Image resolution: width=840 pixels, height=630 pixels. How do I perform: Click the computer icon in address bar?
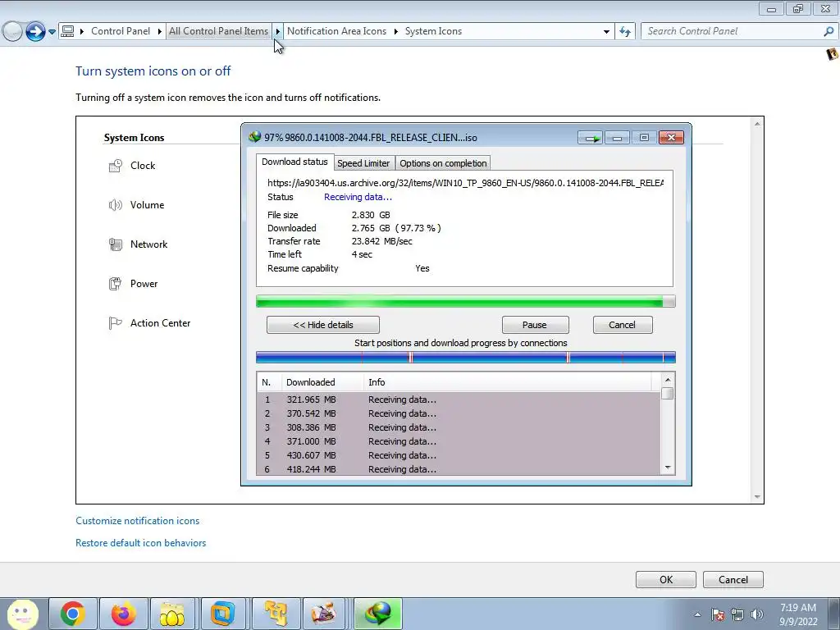67,31
